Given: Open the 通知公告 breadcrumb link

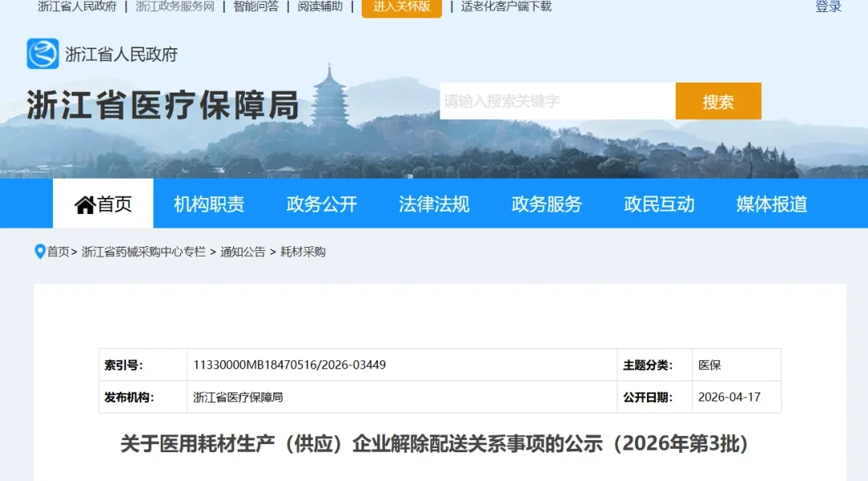Looking at the screenshot, I should pos(243,252).
